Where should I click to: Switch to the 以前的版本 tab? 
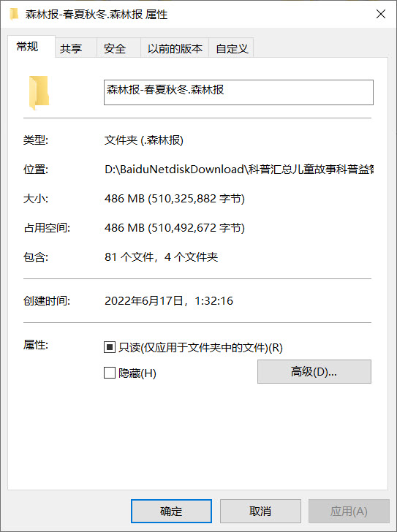(x=175, y=48)
